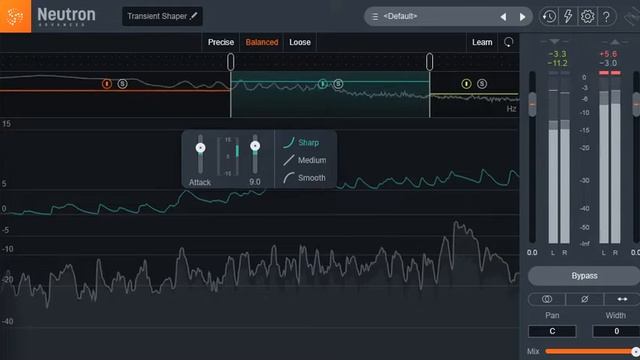The height and width of the screenshot is (360, 640).
Task: Click the output peak value +5.6
Action: coord(608,54)
